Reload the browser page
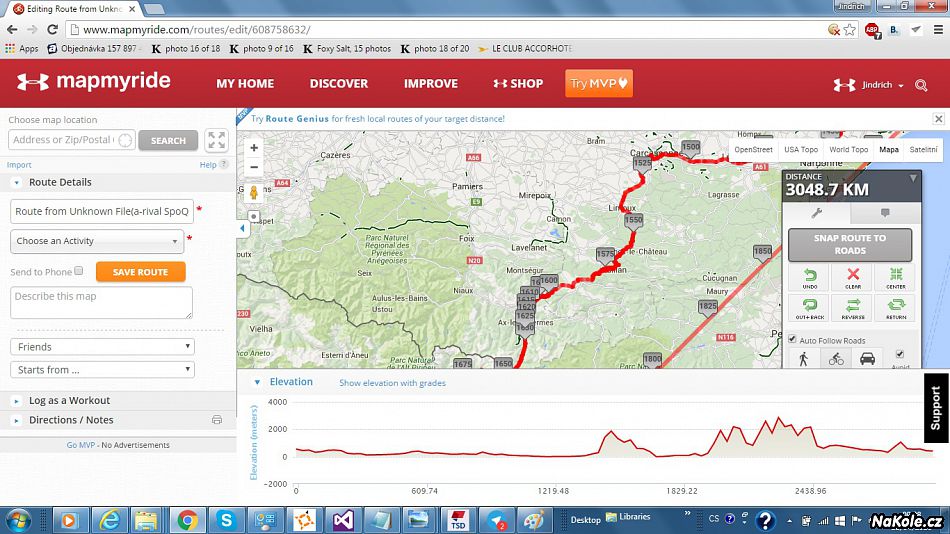Image resolution: width=950 pixels, height=534 pixels. tap(53, 30)
